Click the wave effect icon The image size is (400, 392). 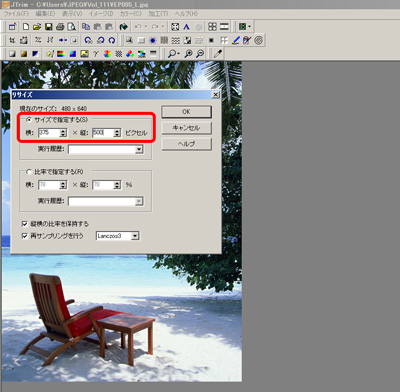coord(176,40)
